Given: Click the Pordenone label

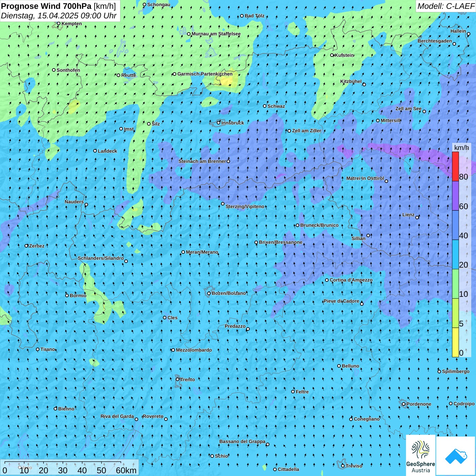Looking at the screenshot, I should [419, 404].
